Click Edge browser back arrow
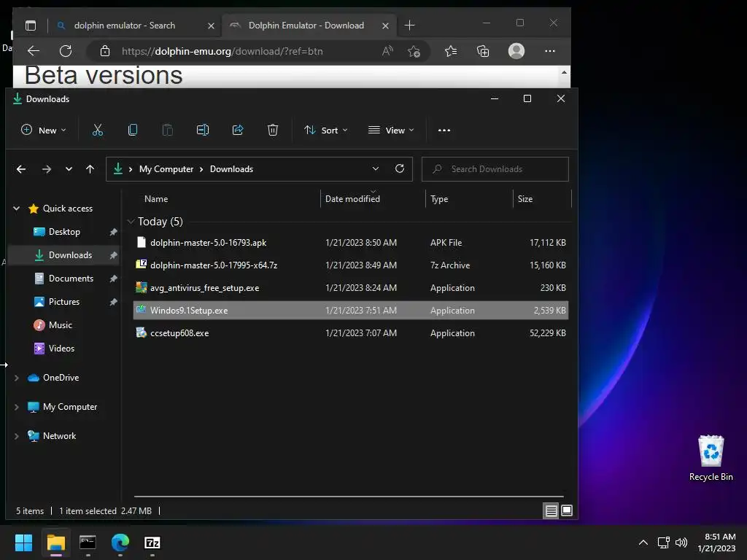747x560 pixels. (34, 51)
